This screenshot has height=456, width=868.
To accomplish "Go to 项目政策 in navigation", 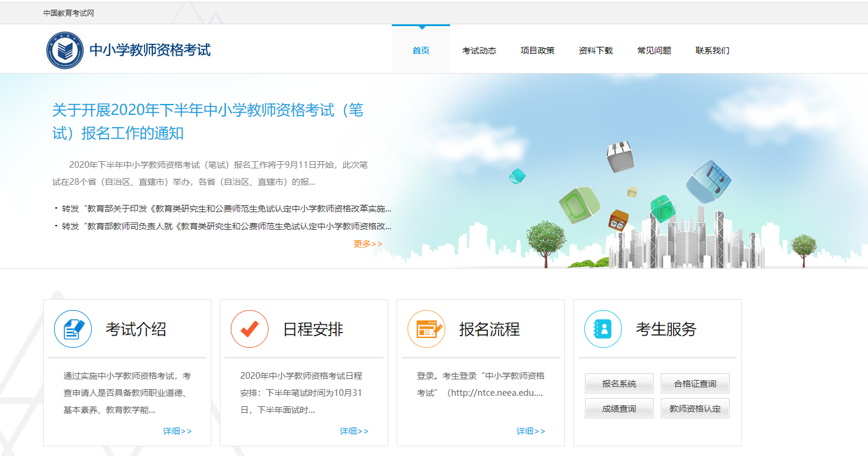I will [x=538, y=50].
